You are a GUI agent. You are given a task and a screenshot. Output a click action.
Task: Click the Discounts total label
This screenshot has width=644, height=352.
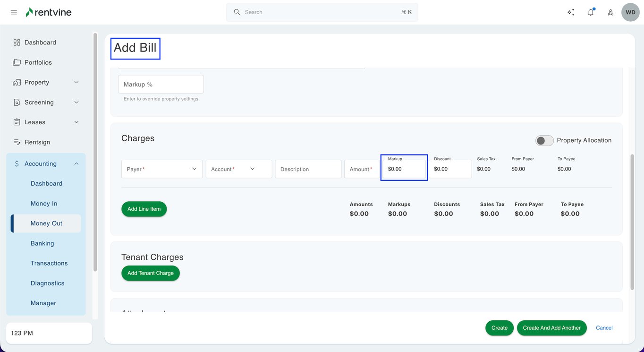447,205
